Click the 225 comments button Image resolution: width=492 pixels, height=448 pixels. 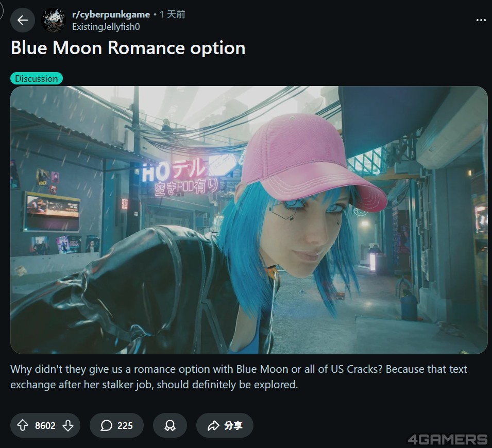point(116,425)
